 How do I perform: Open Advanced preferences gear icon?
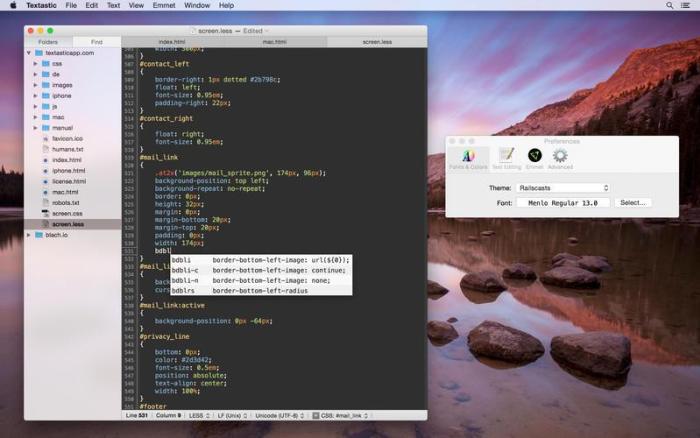(560, 157)
